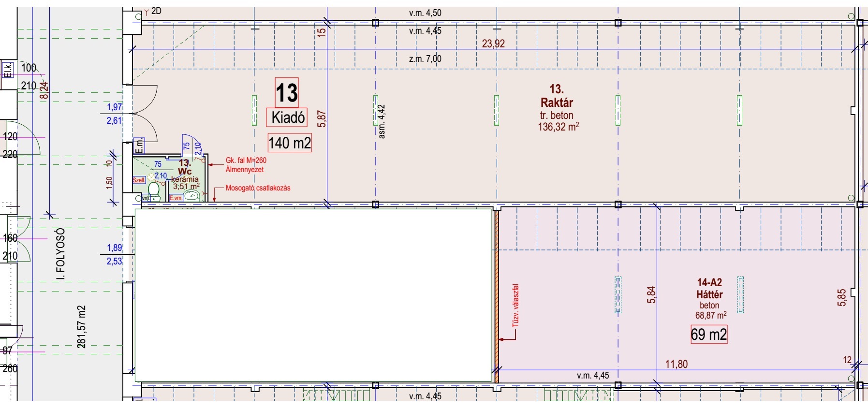Click the 23,92 dimension text

tap(493, 44)
